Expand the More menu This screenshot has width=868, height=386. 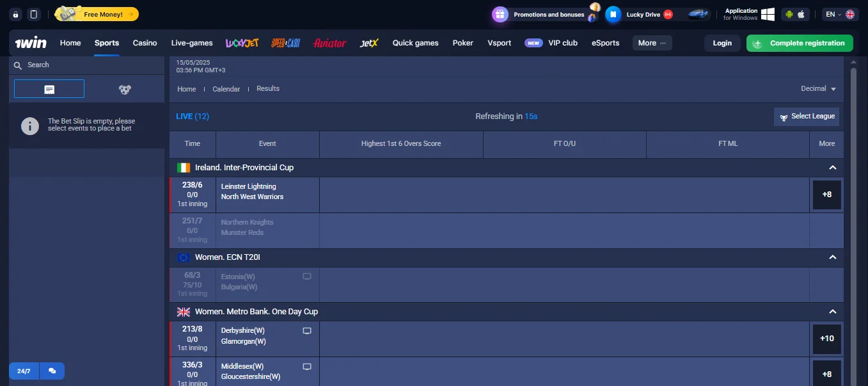pos(652,43)
